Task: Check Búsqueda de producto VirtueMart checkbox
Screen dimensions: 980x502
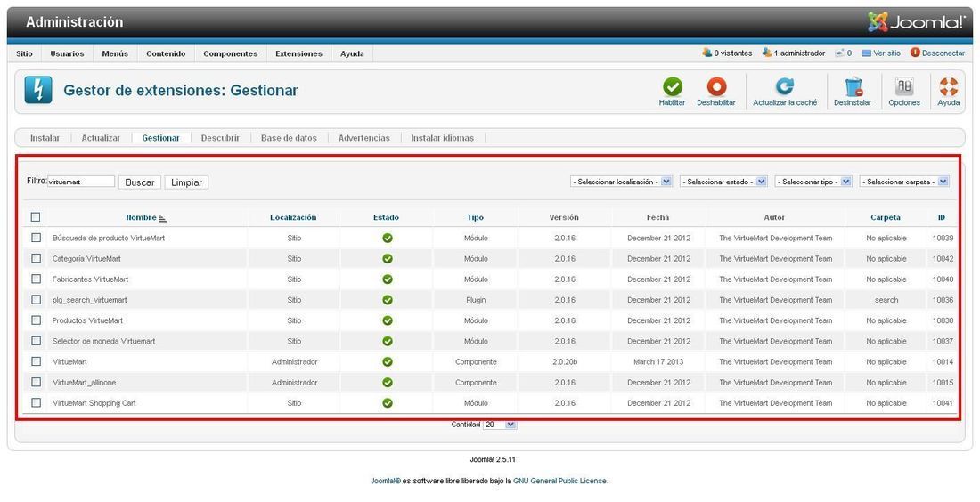Action: point(37,238)
